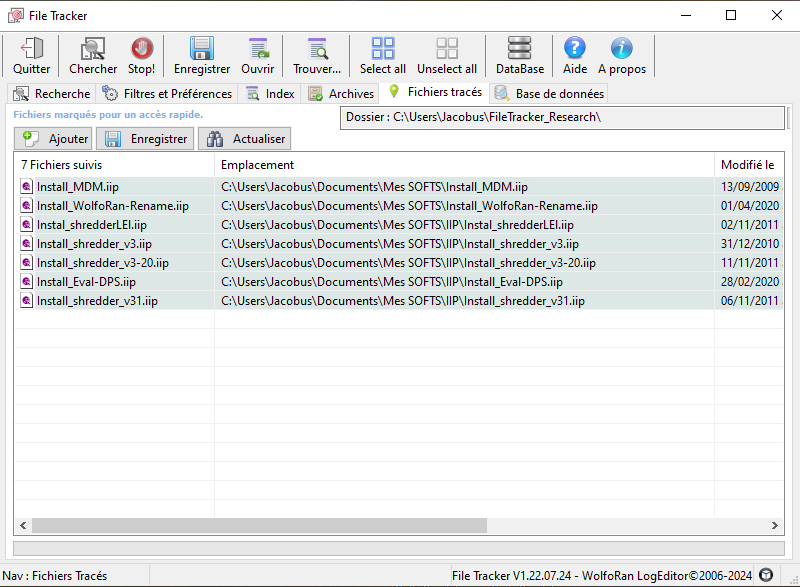Screen dimensions: 800x587
Task: Click the Ajouter button
Action: click(54, 139)
